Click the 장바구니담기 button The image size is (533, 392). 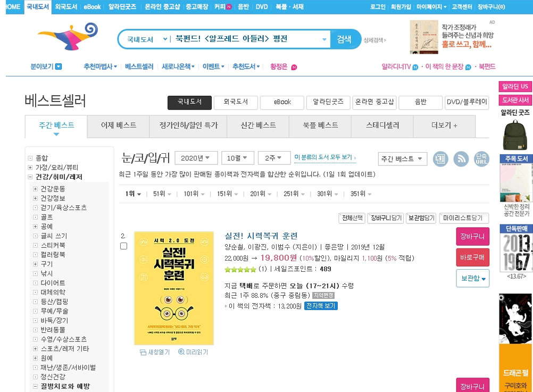386,218
